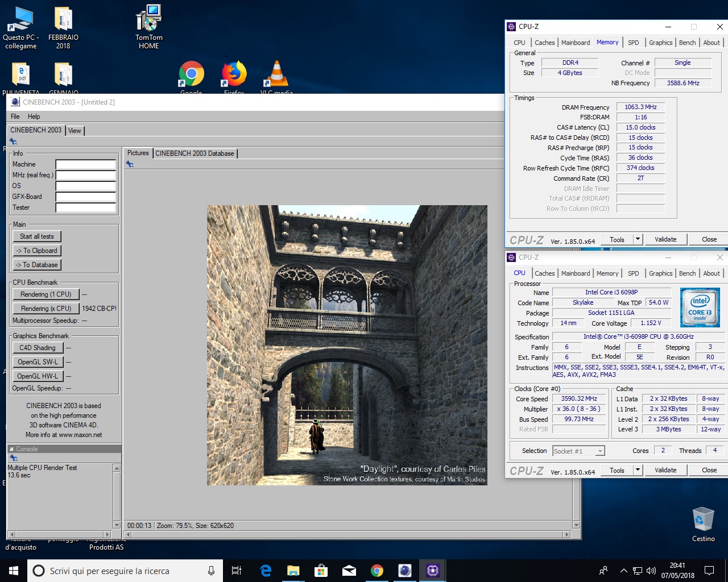Select the Pictures tab
Image resolution: width=728 pixels, height=582 pixels.
138,153
